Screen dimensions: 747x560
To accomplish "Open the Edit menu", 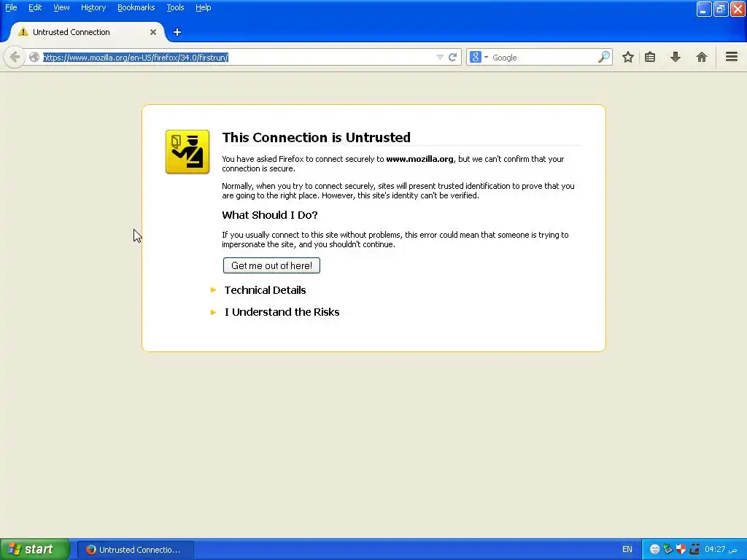I will 35,7.
